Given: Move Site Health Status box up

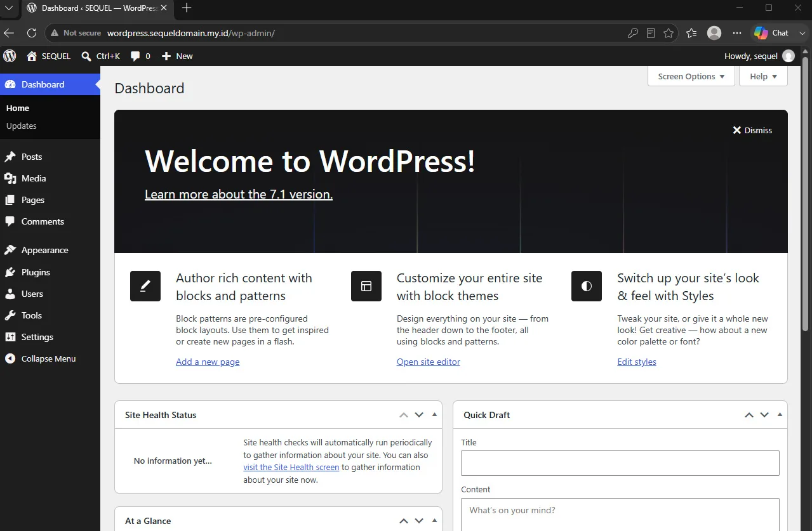Looking at the screenshot, I should tap(404, 415).
